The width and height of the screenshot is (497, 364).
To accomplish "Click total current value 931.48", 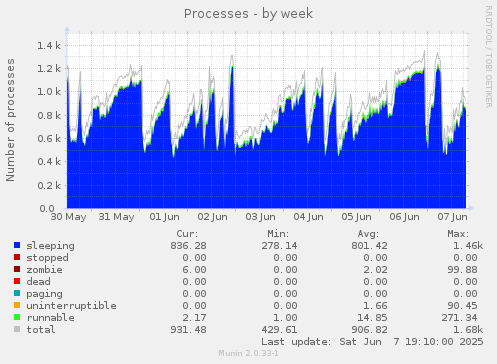I will coord(189,330).
